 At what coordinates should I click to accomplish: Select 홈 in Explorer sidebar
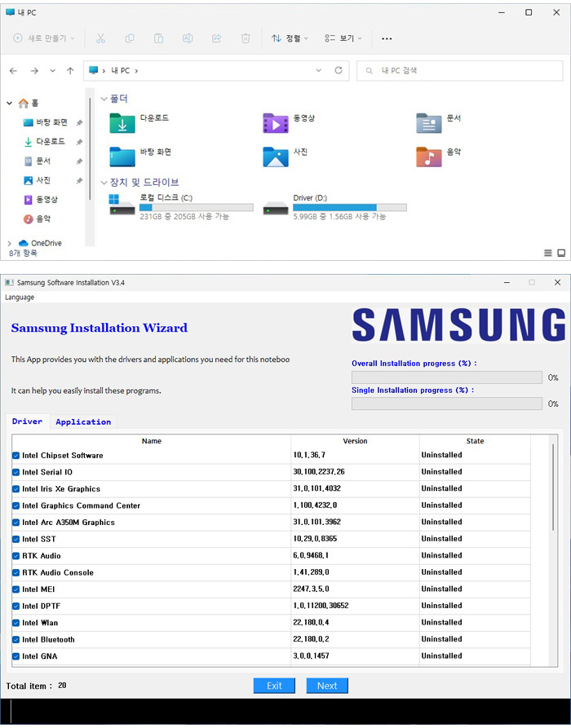tap(29, 103)
